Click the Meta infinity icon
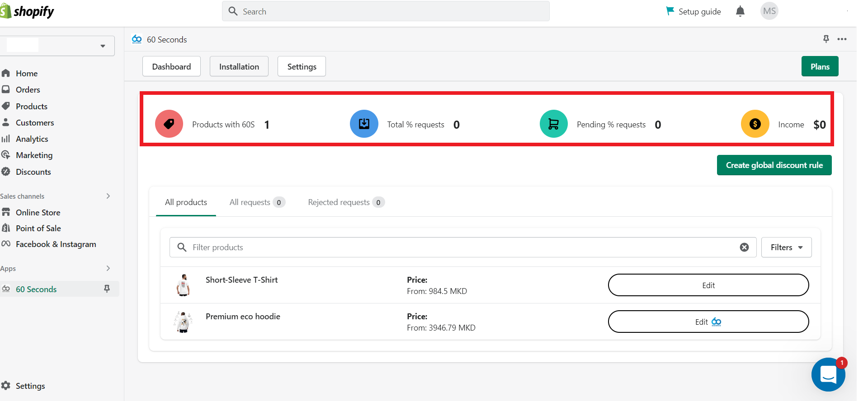This screenshot has width=868, height=401. tap(6, 244)
